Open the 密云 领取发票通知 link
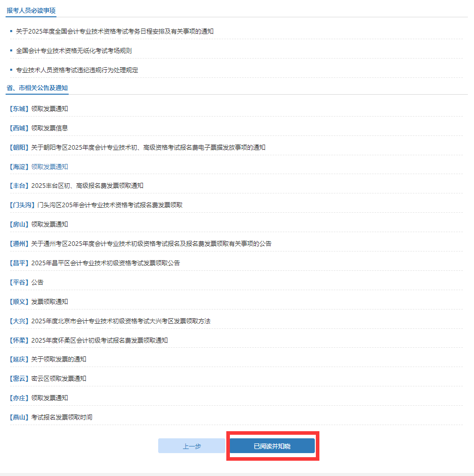Screen dimensions: 474x476 58,379
